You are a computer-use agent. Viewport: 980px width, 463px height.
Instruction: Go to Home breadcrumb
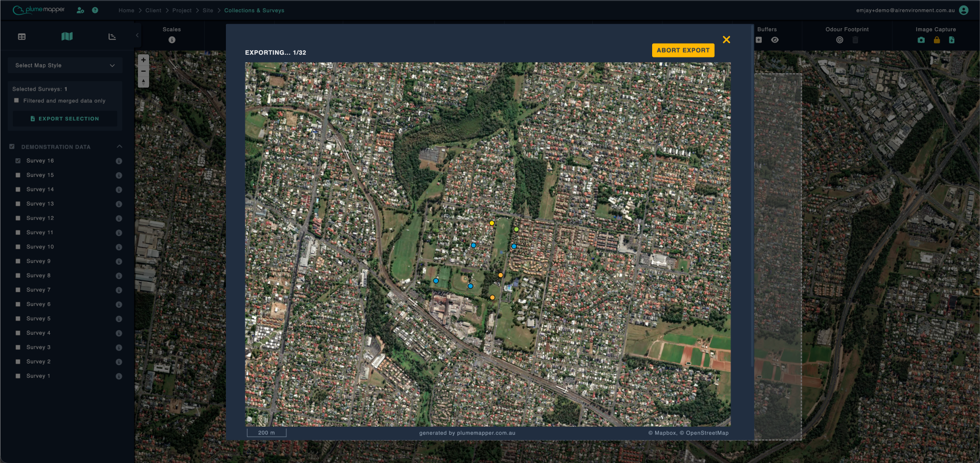127,10
